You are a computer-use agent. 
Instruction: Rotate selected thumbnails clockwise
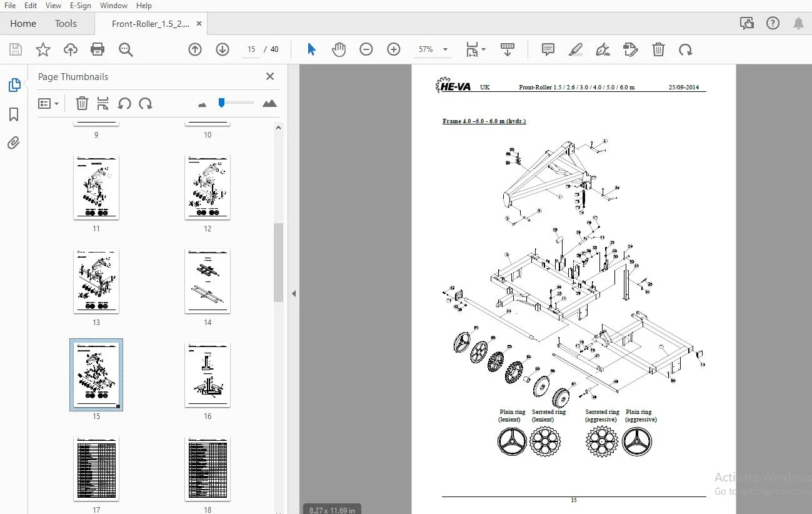point(146,103)
